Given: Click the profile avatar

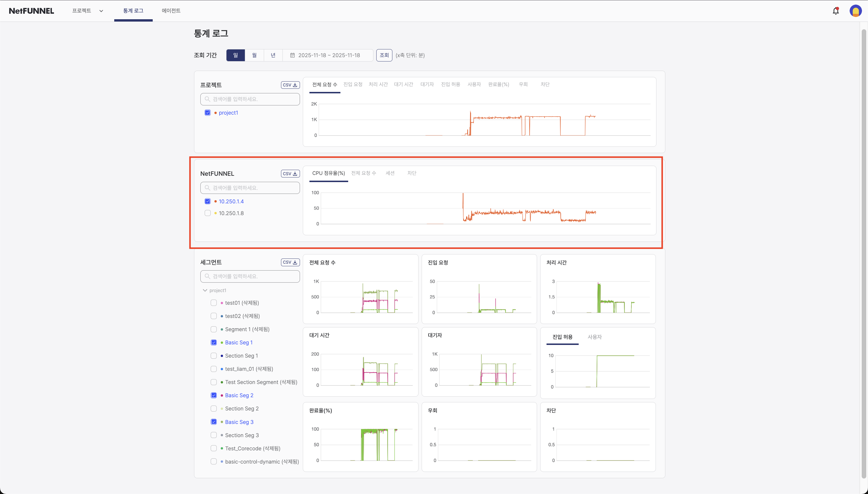Looking at the screenshot, I should point(856,11).
